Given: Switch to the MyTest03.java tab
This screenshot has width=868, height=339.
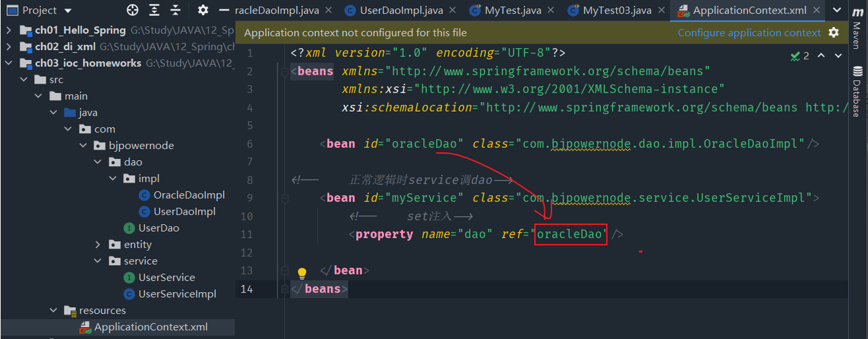Looking at the screenshot, I should [x=617, y=11].
